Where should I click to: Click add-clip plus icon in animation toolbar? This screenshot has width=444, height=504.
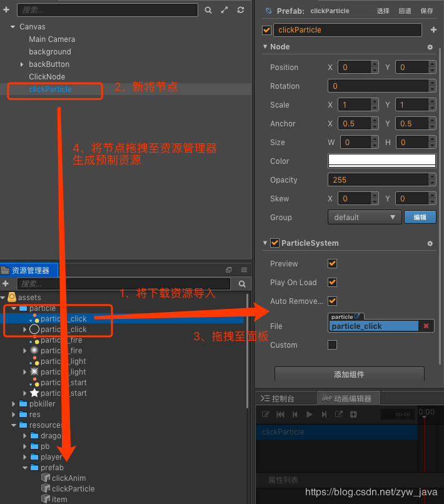pos(353,415)
